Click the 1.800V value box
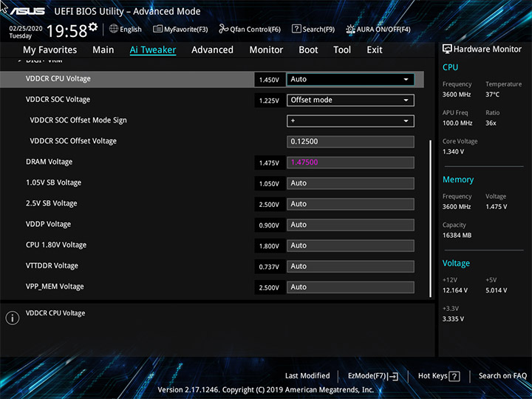The height and width of the screenshot is (399, 532). pos(270,246)
